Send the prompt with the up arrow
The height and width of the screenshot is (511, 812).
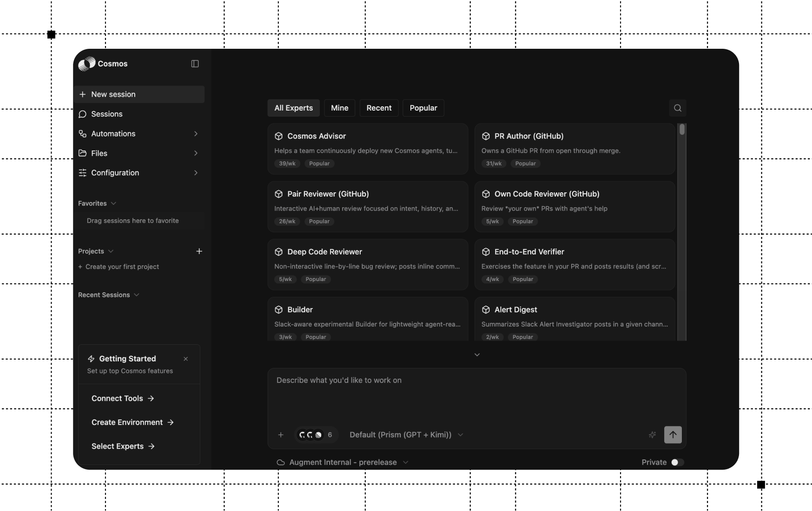tap(673, 435)
